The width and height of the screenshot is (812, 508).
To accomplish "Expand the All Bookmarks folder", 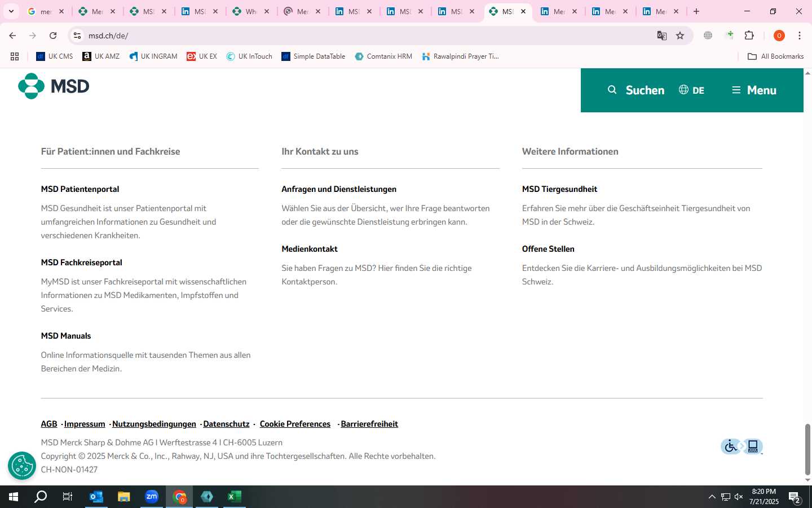I will (775, 56).
